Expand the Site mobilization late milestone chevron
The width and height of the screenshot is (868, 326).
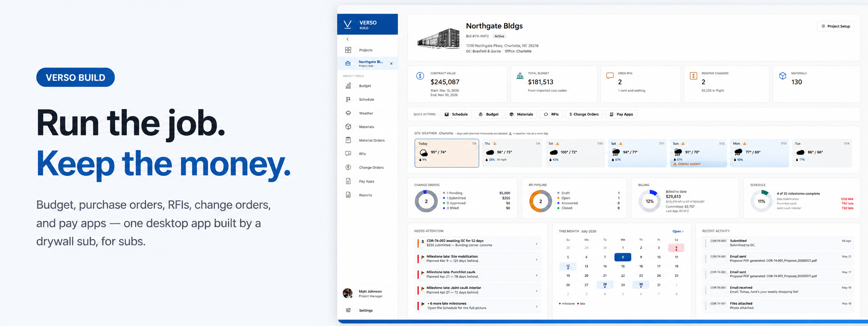(537, 259)
